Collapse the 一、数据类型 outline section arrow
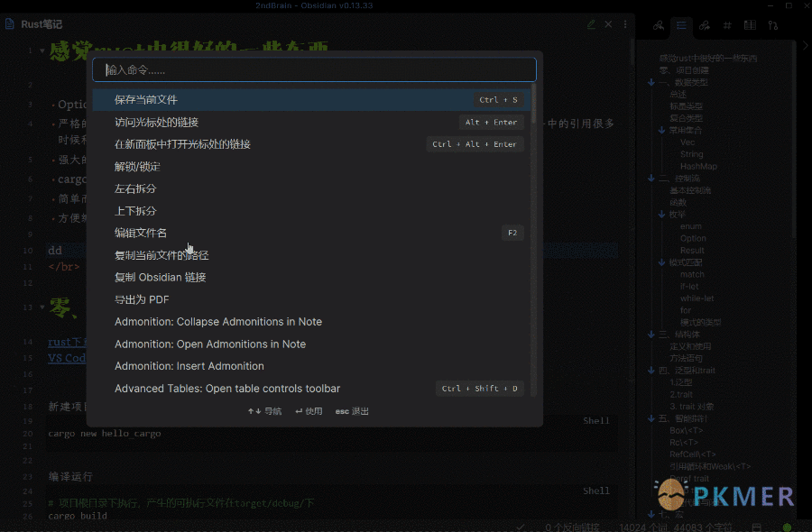Image resolution: width=812 pixels, height=532 pixels. (x=651, y=82)
